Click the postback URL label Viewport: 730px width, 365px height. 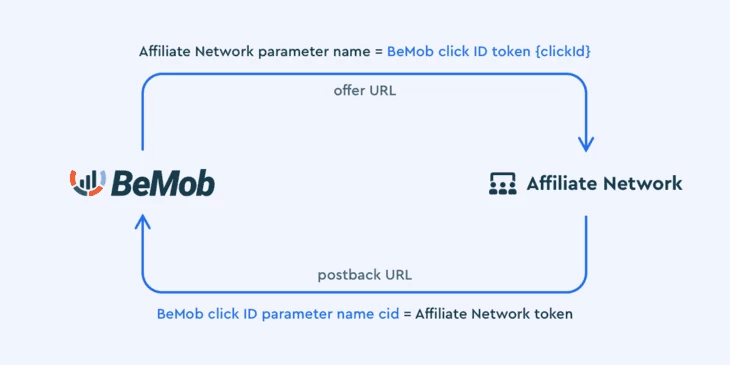(x=365, y=275)
